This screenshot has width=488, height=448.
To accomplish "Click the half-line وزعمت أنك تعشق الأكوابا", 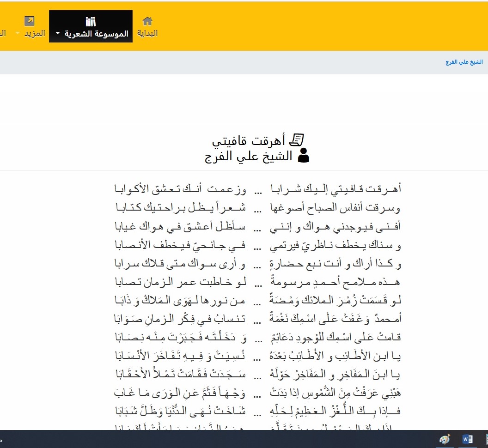I will 180,189.
